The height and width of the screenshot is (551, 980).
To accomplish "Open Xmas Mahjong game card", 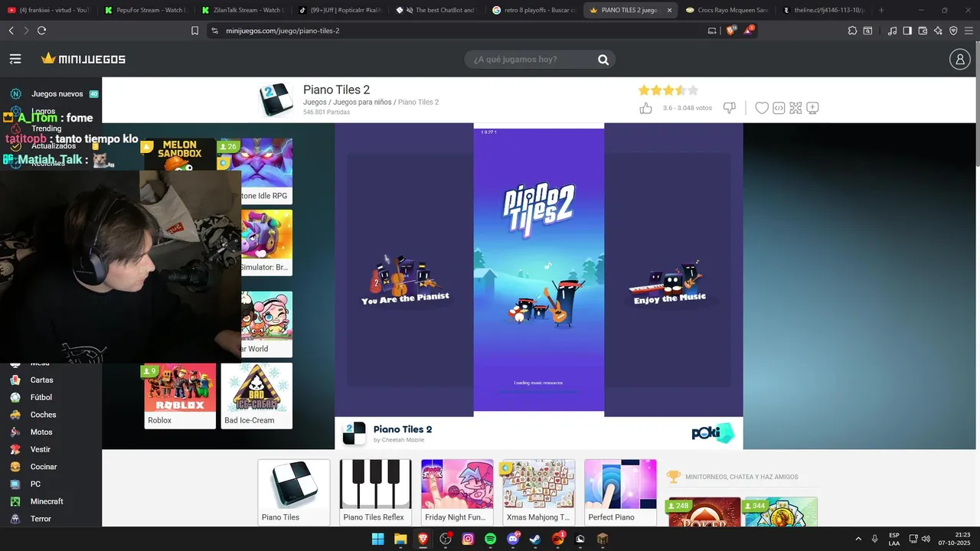I will (538, 492).
